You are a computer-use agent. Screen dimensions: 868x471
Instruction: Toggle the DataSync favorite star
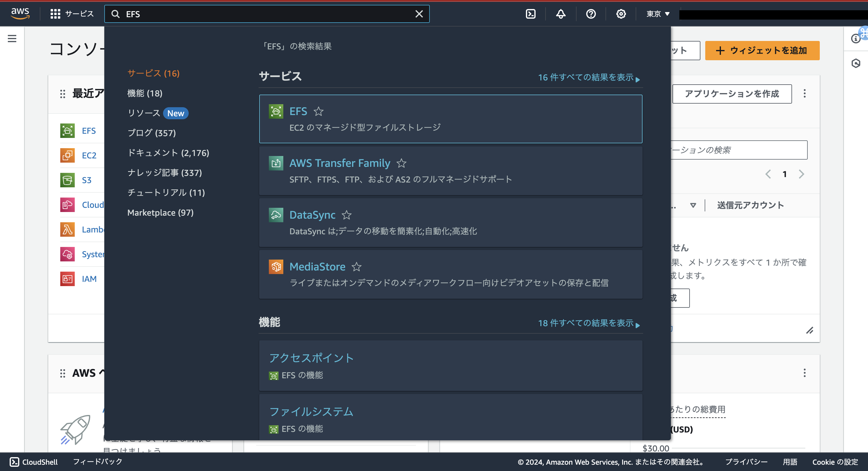[x=346, y=215]
